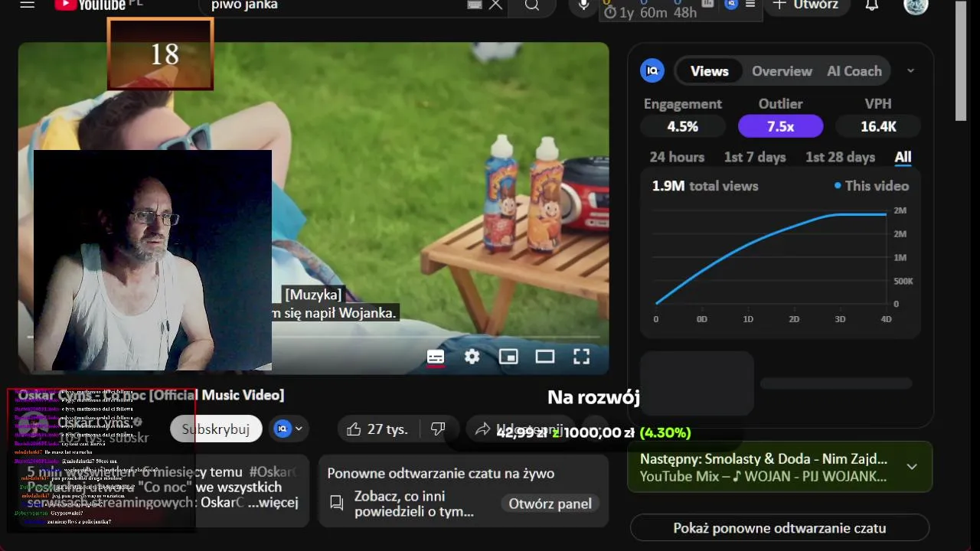
Task: Open the notifications bell
Action: tap(871, 5)
